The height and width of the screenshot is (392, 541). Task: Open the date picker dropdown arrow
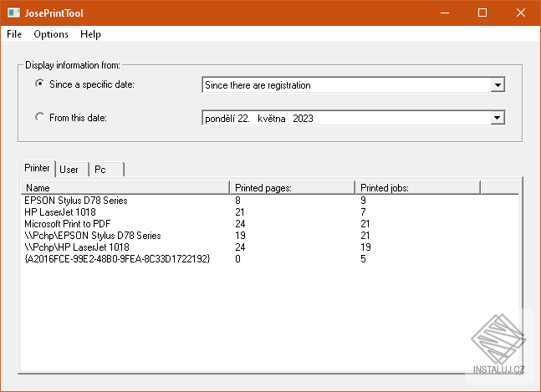tap(498, 118)
